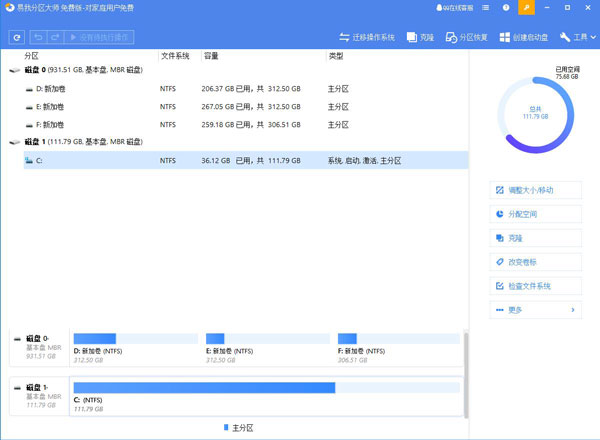Select the E: 新加卷 partition row
The image size is (600, 440).
[x=246, y=107]
